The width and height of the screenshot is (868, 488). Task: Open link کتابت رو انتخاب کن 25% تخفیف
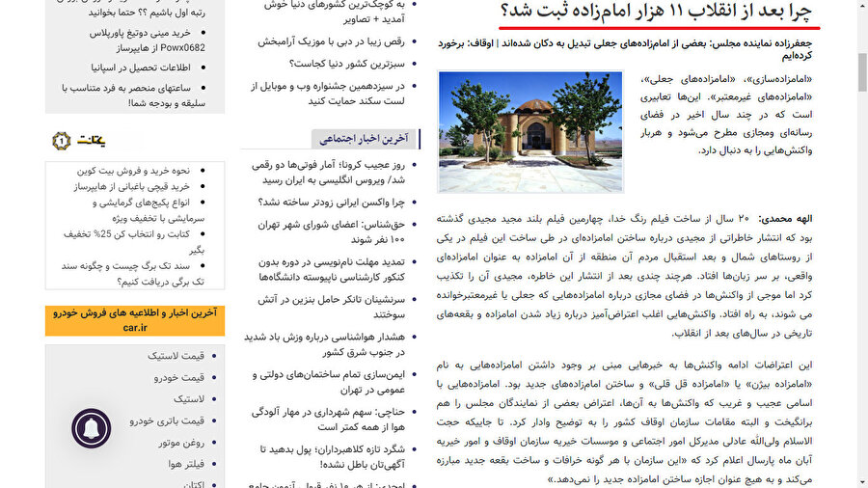point(134,242)
